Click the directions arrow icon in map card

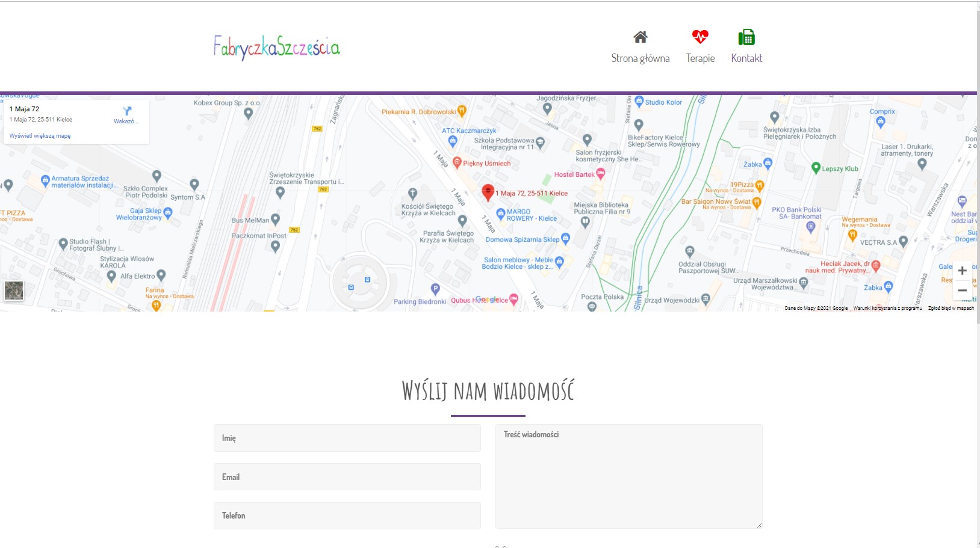tap(126, 111)
